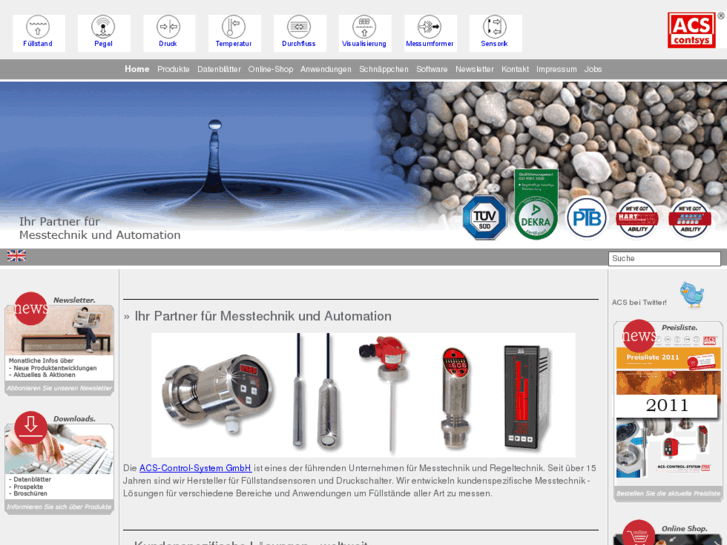
Task: Open the Software menu item
Action: point(432,69)
